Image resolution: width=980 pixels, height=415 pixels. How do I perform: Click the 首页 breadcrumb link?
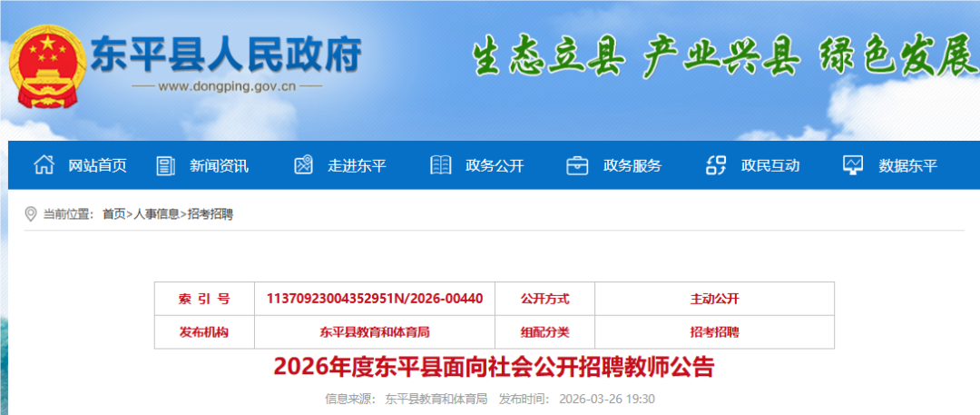[x=113, y=214]
